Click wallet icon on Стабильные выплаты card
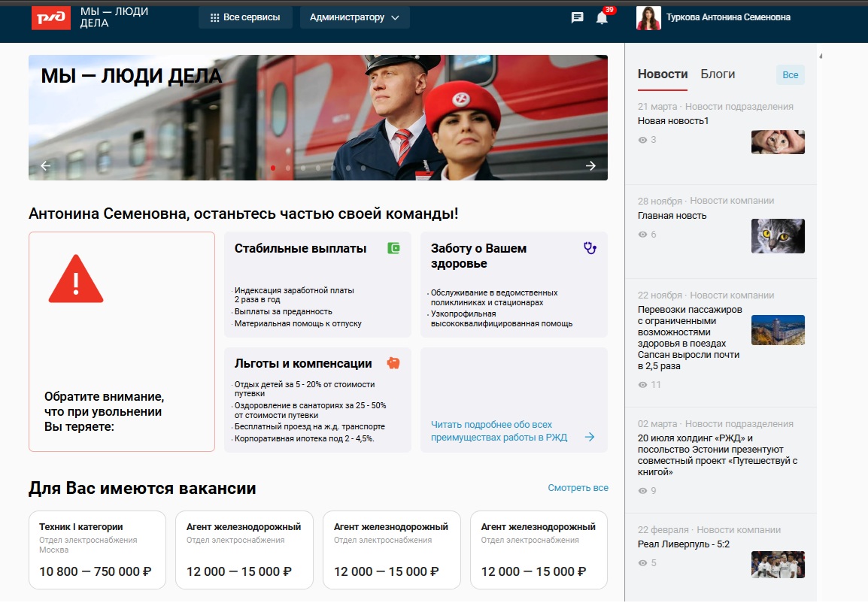Image resolution: width=868 pixels, height=606 pixels. click(393, 248)
